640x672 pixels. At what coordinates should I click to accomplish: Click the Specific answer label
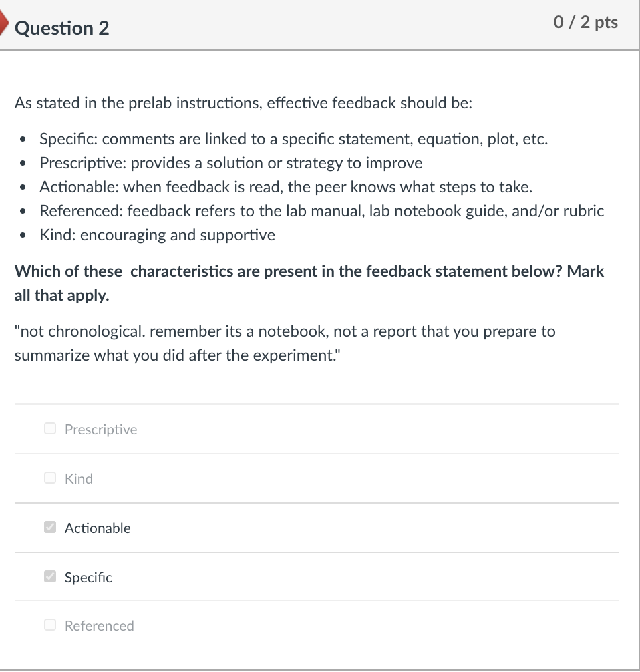[87, 577]
